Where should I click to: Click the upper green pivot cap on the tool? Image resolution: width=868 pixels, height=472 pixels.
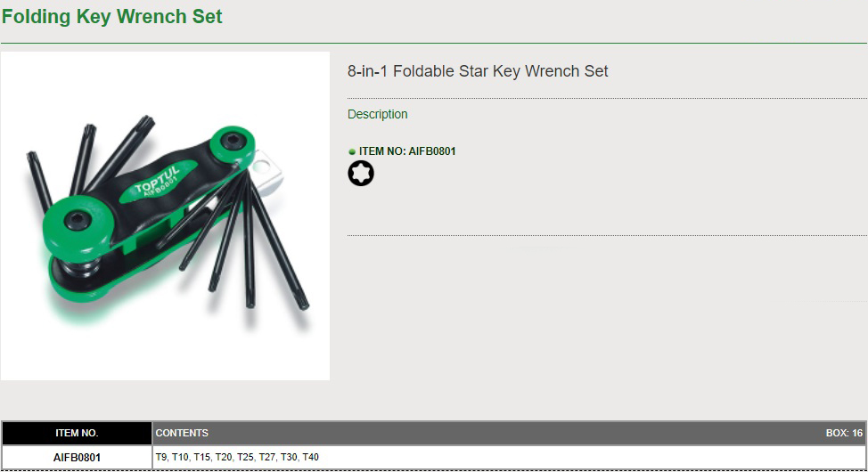click(233, 142)
